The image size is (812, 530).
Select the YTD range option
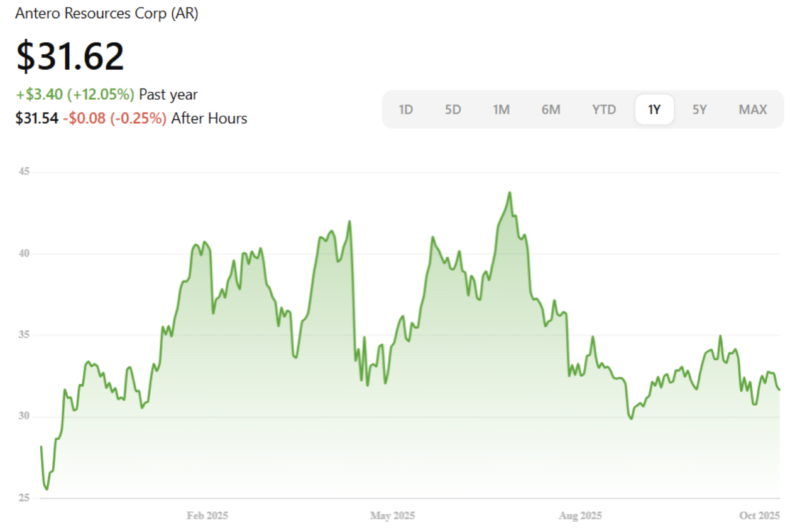604,110
